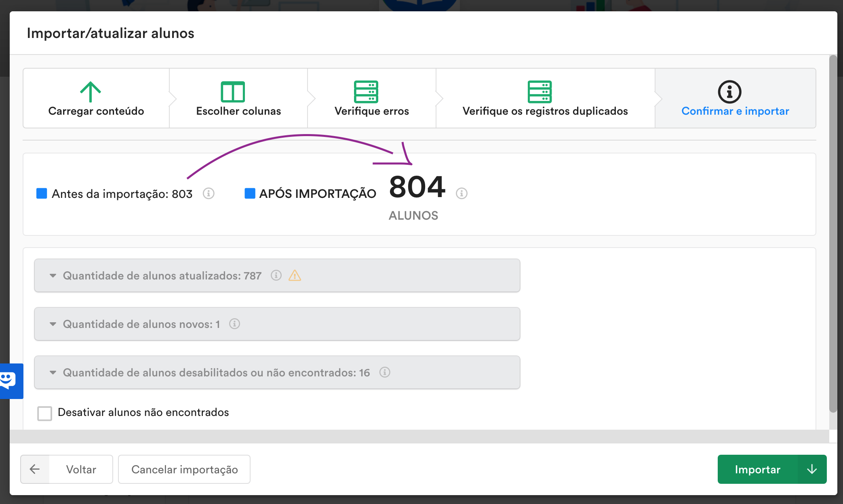The image size is (843, 504).
Task: Click the info icon above Confirmar e importar
Action: click(729, 92)
